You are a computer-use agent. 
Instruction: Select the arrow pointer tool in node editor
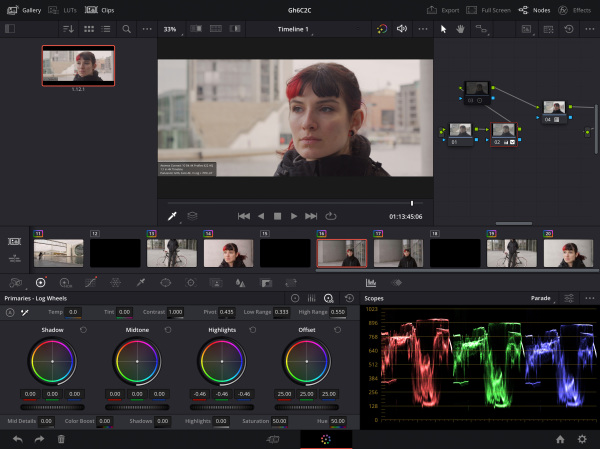click(443, 29)
